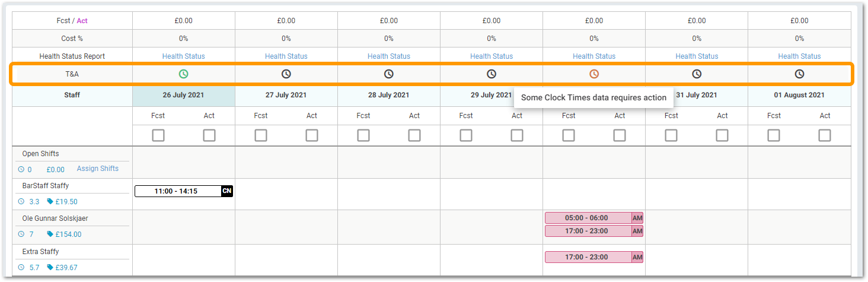Image resolution: width=868 pixels, height=282 pixels.
Task: Click the T&A clock icon for 31 July
Action: [x=697, y=74]
